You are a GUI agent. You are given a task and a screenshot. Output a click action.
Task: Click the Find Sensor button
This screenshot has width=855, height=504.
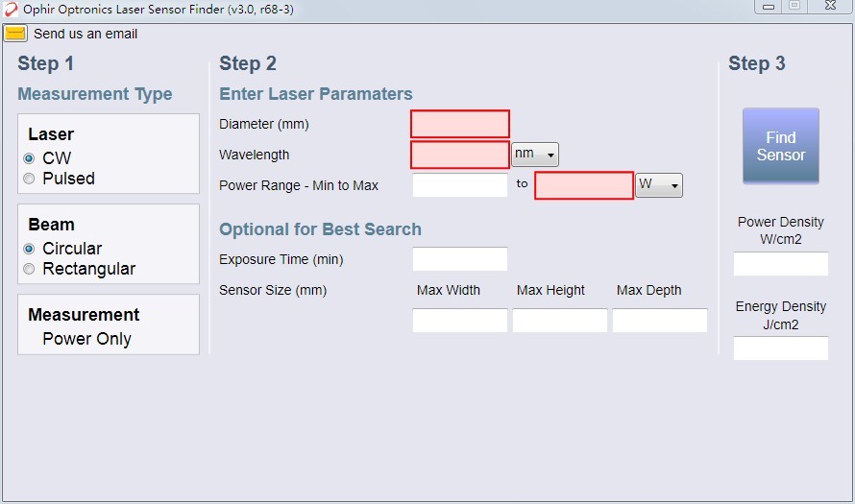coord(781,146)
